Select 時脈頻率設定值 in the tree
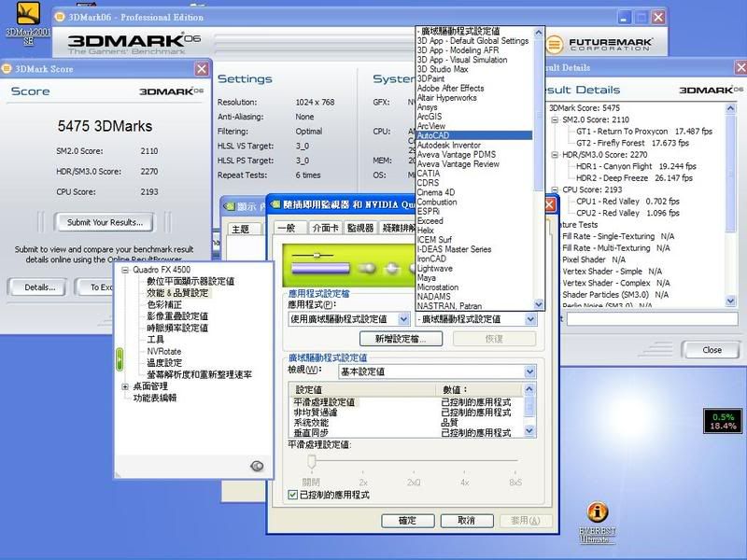747x560 pixels. 177,329
